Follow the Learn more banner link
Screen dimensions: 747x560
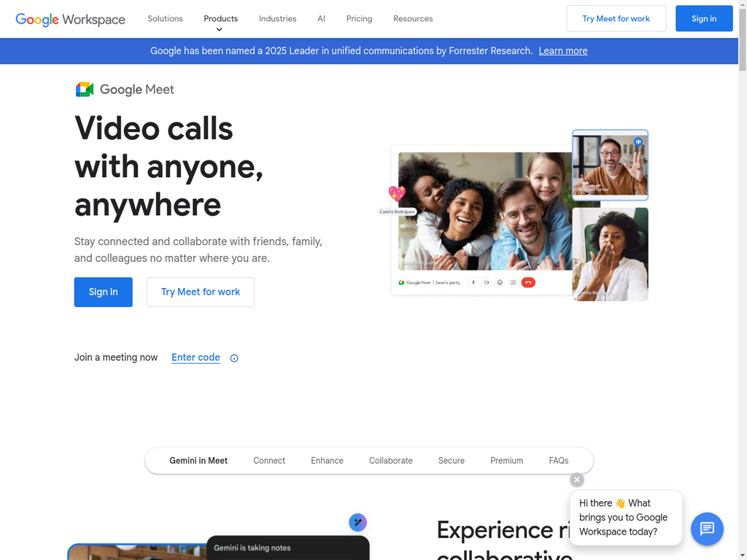pyautogui.click(x=562, y=51)
